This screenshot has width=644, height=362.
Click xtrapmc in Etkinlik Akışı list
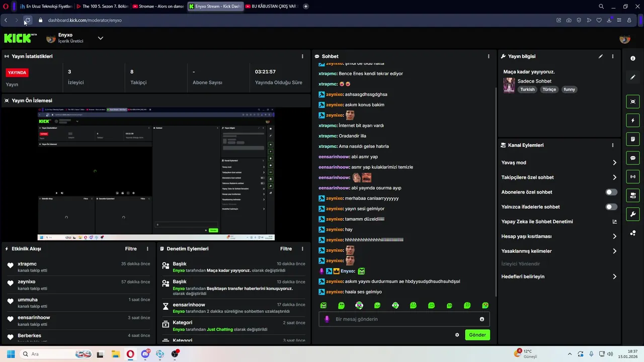(27, 264)
